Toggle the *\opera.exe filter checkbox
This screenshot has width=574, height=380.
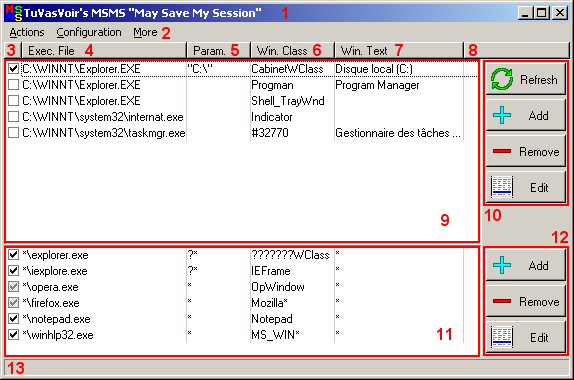pos(14,287)
